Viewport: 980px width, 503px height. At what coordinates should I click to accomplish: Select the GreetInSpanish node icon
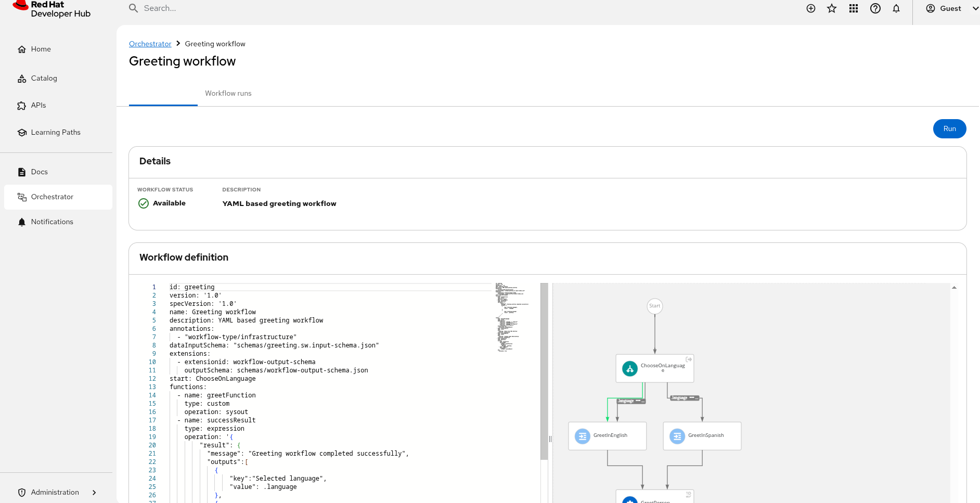pyautogui.click(x=677, y=436)
